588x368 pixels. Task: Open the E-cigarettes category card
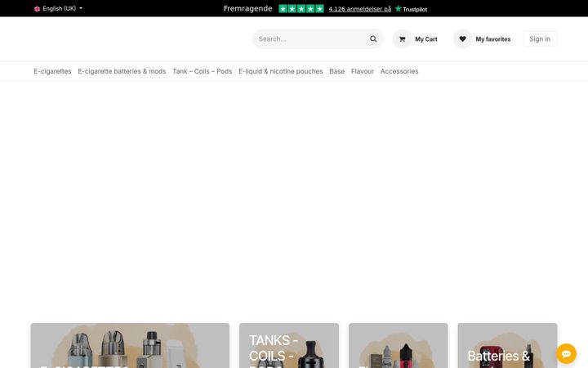130,345
